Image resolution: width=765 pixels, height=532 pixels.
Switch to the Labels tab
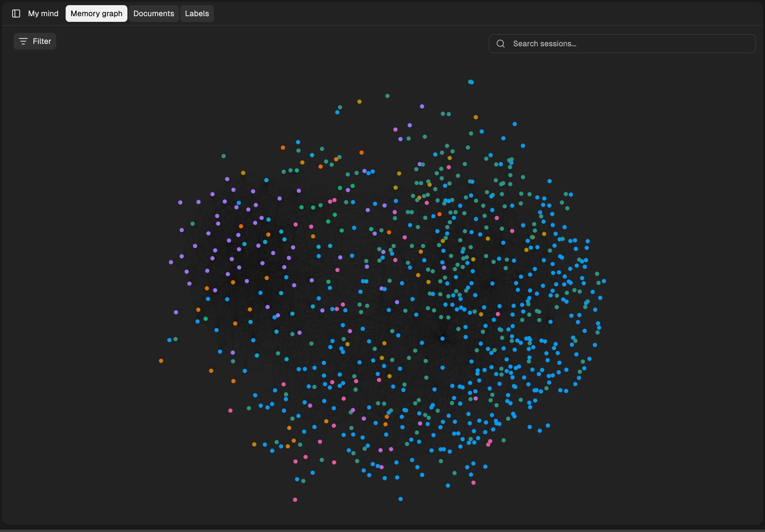click(197, 13)
